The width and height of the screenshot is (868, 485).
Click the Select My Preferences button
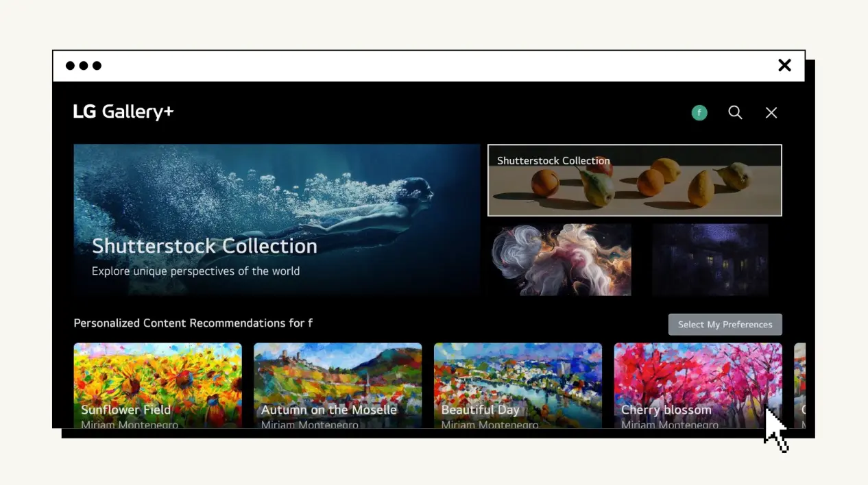725,325
